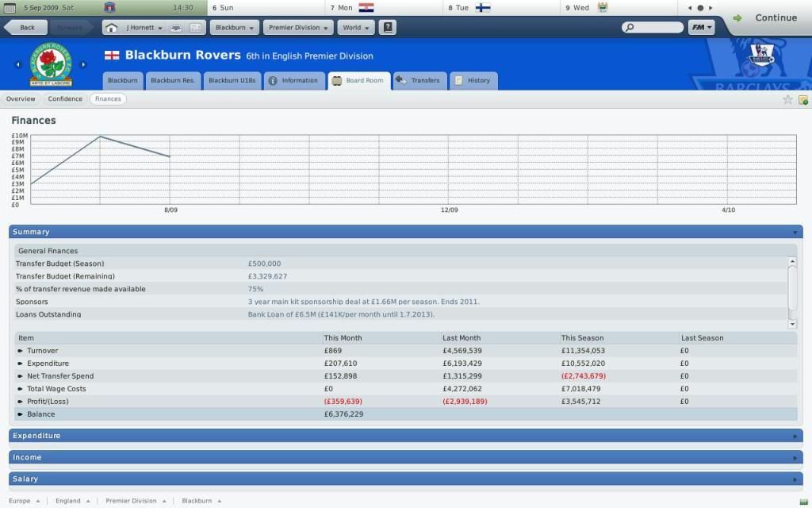
Task: Go to next club with right arrow
Action: pos(82,65)
